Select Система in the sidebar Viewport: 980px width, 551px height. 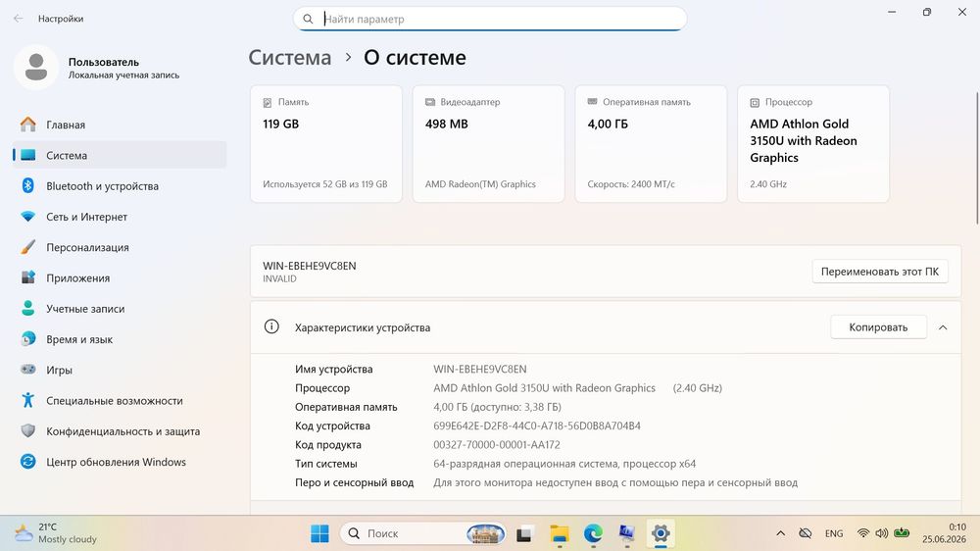click(120, 155)
